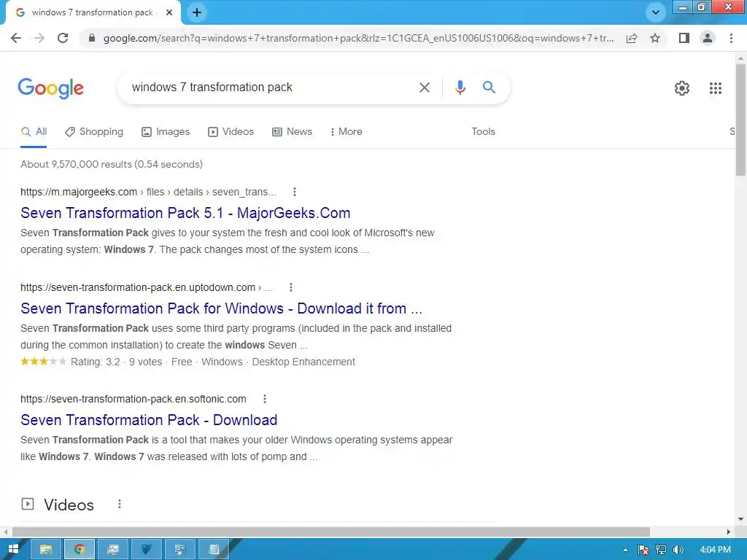Go back to the previous page

[16, 38]
